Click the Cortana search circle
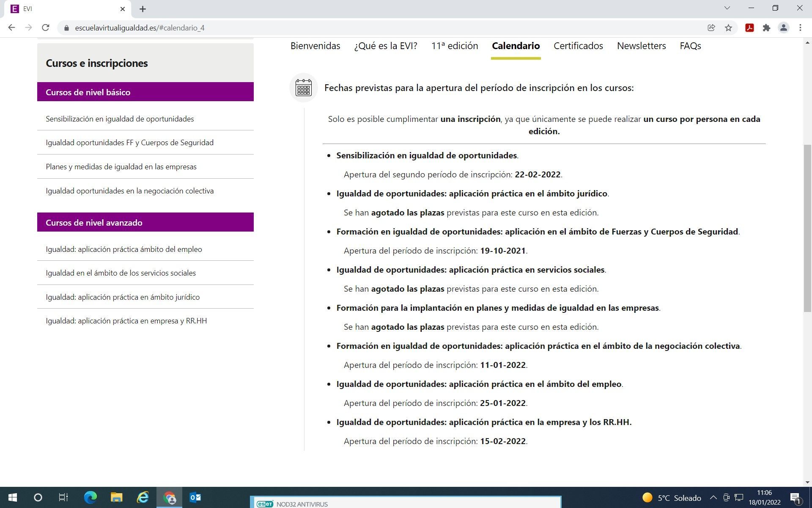 click(38, 497)
